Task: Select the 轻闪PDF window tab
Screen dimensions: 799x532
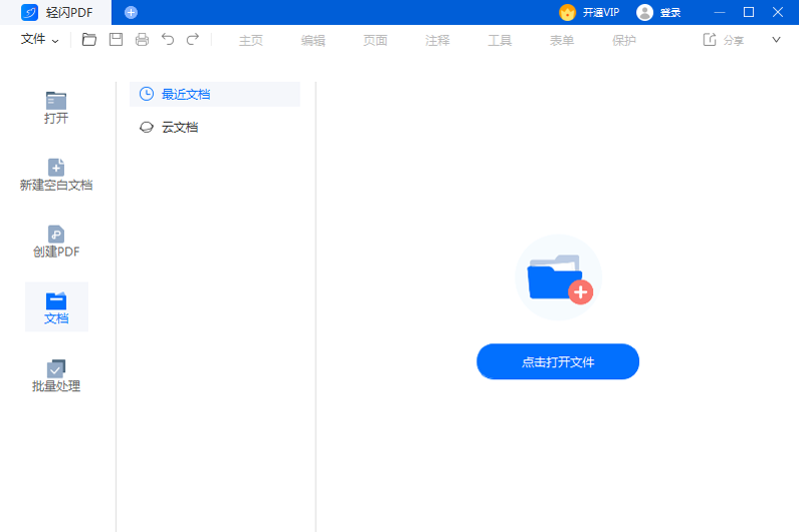Action: click(56, 12)
